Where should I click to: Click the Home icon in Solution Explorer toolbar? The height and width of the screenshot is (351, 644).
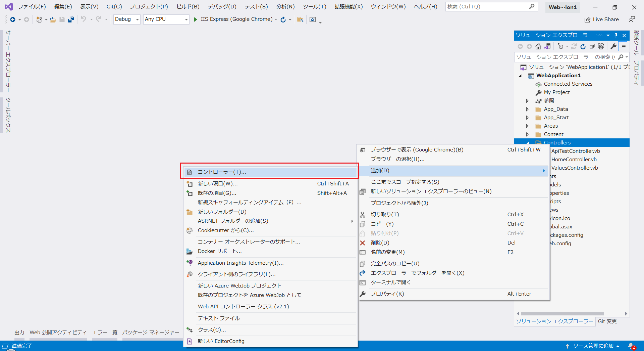[539, 46]
